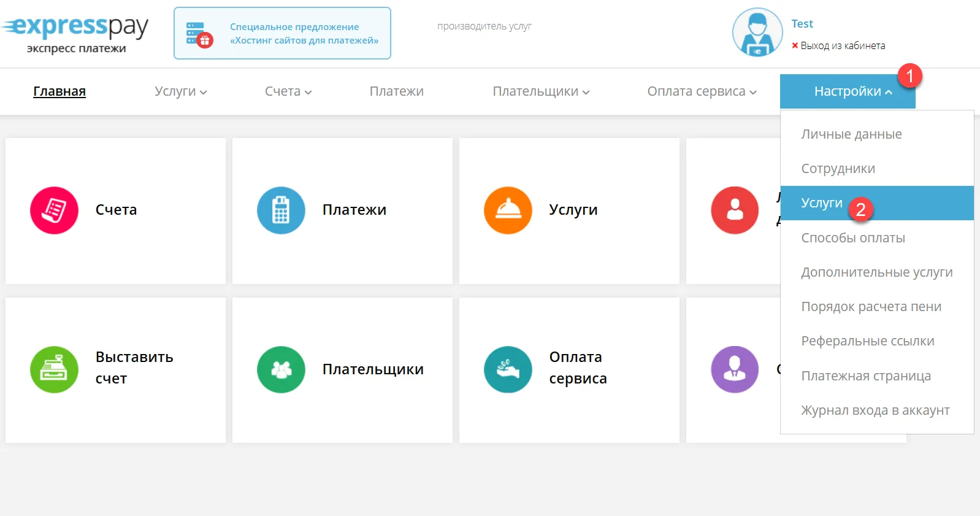
Task: Click the red cross beside Выход из кабинета
Action: click(795, 45)
